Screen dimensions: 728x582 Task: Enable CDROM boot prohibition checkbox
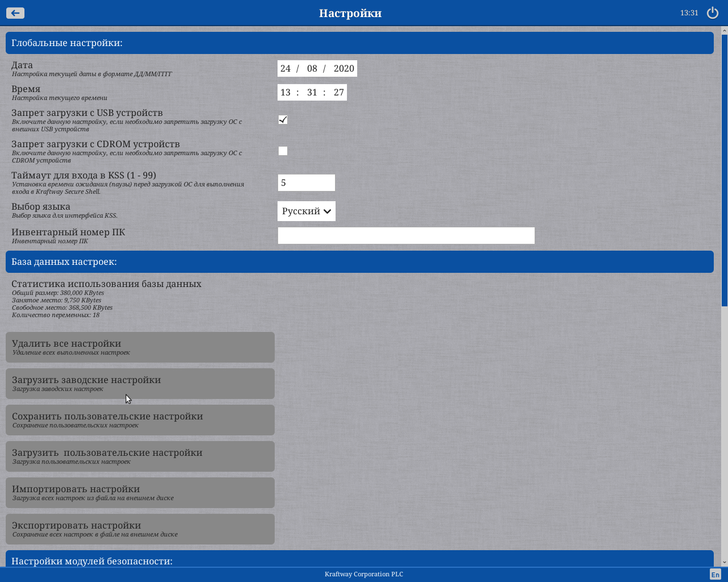pos(283,151)
